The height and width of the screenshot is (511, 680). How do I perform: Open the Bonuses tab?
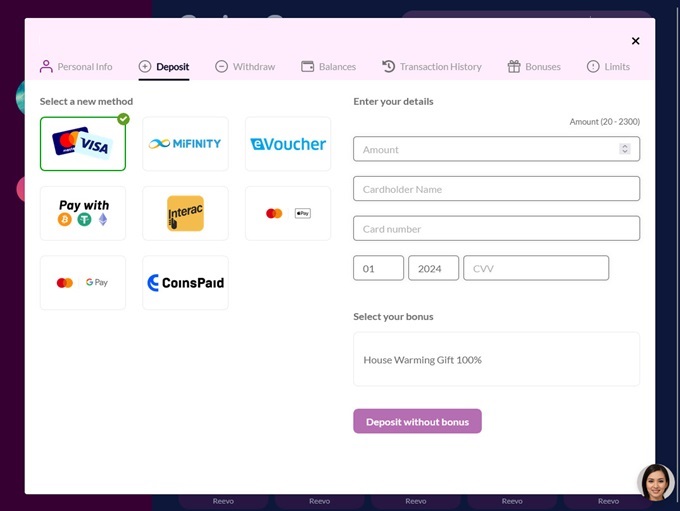click(x=534, y=67)
